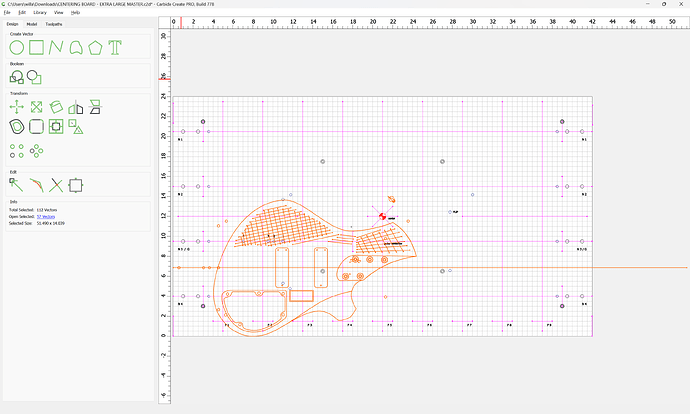
Task: Open the Linear Array tool
Action: point(17,151)
